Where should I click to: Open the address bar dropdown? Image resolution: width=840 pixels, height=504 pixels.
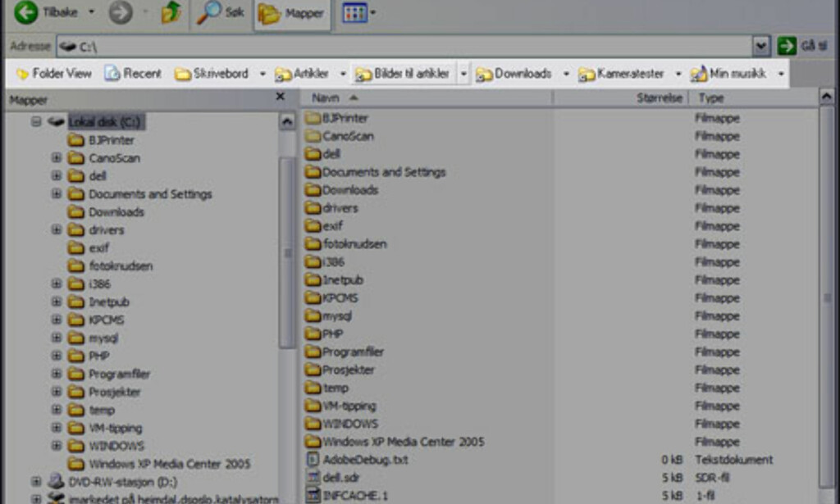(x=761, y=47)
